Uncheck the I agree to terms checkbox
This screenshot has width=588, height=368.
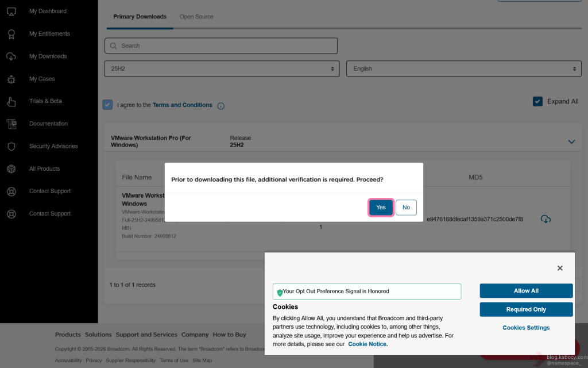108,105
